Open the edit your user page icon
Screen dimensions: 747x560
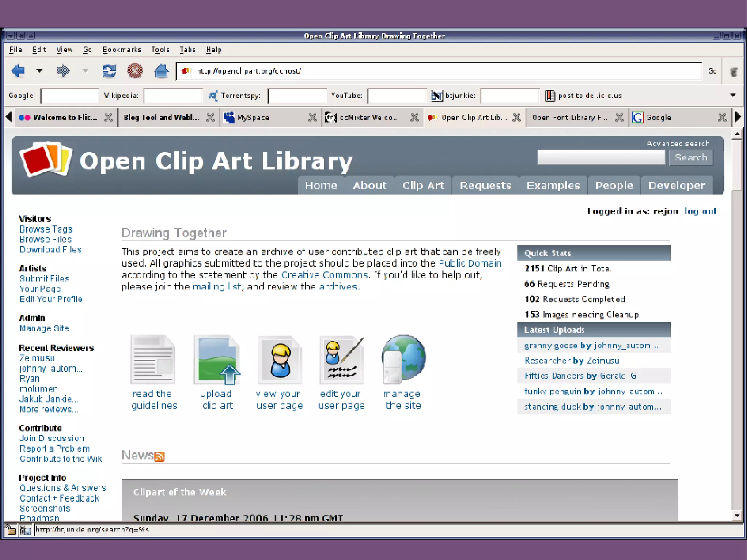click(x=341, y=360)
